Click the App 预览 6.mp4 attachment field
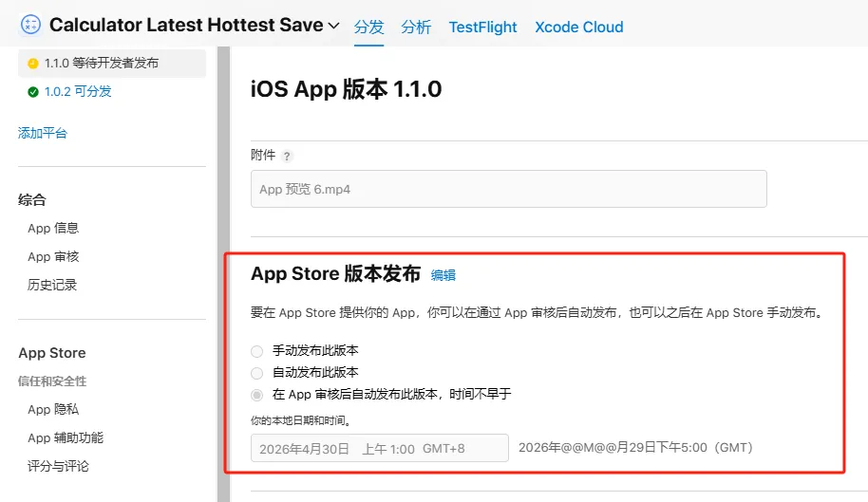This screenshot has width=868, height=502. click(509, 189)
